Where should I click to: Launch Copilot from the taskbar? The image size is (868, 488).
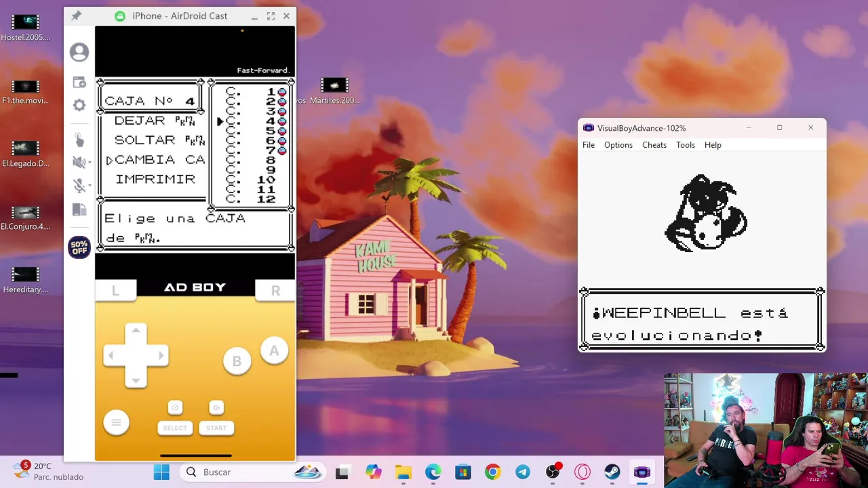[x=373, y=472]
